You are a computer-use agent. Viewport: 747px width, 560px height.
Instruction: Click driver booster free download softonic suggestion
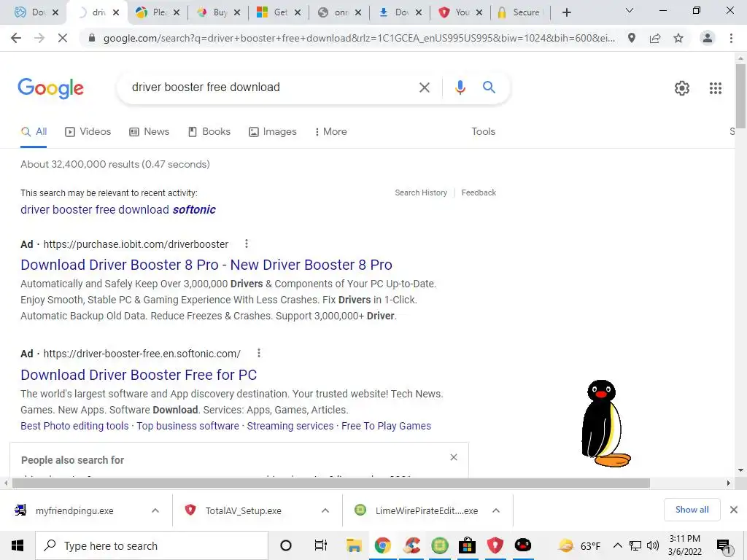pos(118,209)
